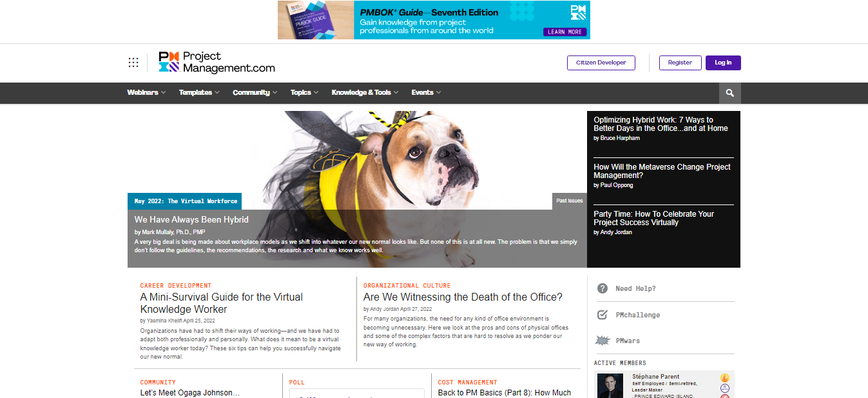
Task: Click the search magnifier icon
Action: click(x=729, y=93)
